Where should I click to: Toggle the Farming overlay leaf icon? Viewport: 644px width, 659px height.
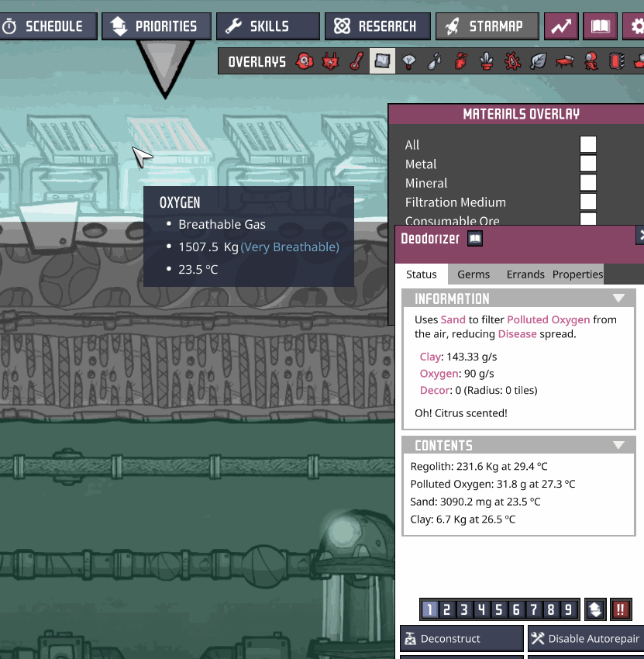point(538,61)
